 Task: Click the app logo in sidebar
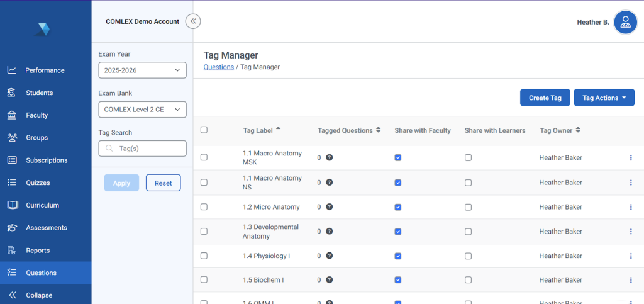point(42,28)
